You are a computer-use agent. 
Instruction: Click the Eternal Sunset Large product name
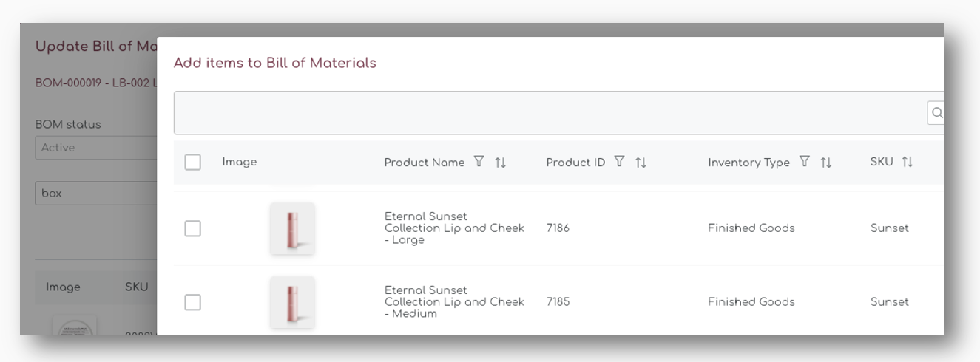coord(453,228)
